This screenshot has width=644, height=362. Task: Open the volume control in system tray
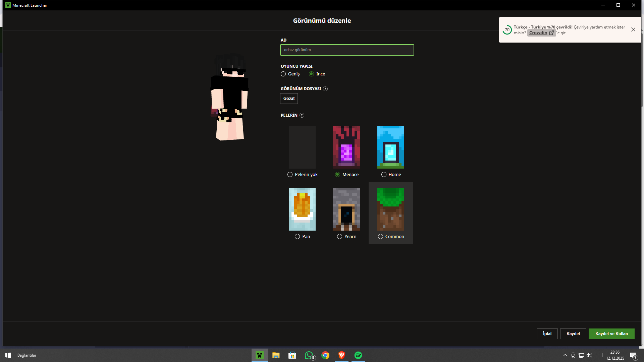point(589,355)
